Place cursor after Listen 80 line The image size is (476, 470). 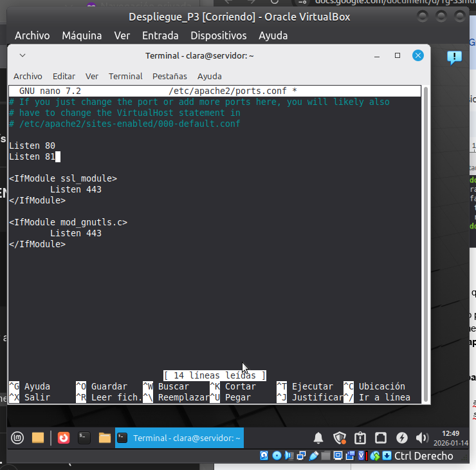point(57,146)
